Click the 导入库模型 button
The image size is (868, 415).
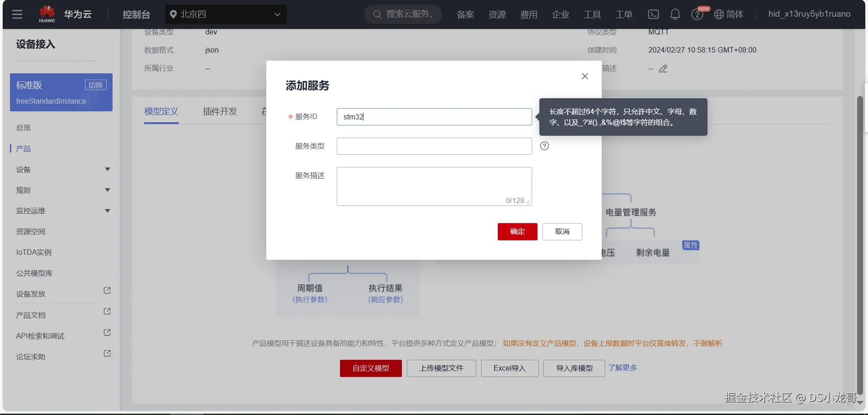[x=574, y=368]
